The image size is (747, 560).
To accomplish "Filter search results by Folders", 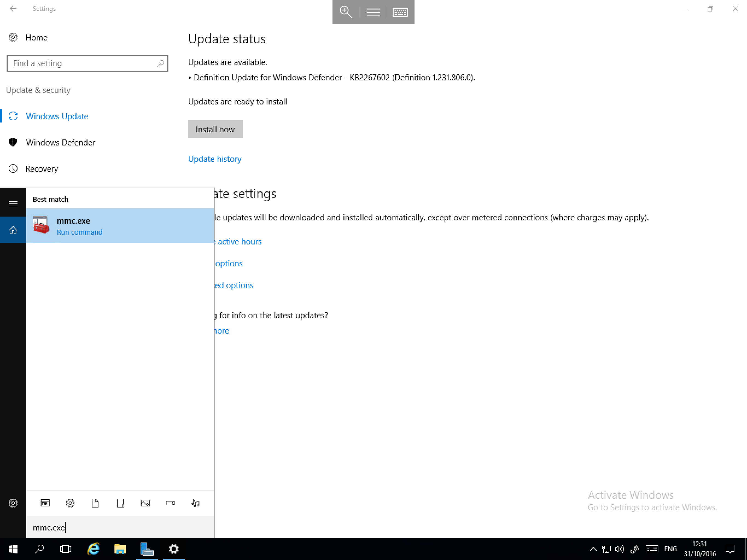I will pos(120,503).
